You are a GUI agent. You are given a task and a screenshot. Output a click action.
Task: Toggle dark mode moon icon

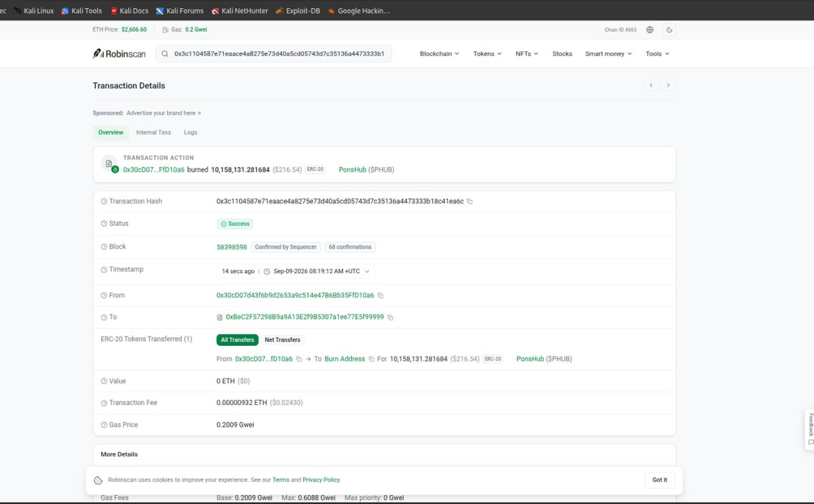tap(669, 30)
